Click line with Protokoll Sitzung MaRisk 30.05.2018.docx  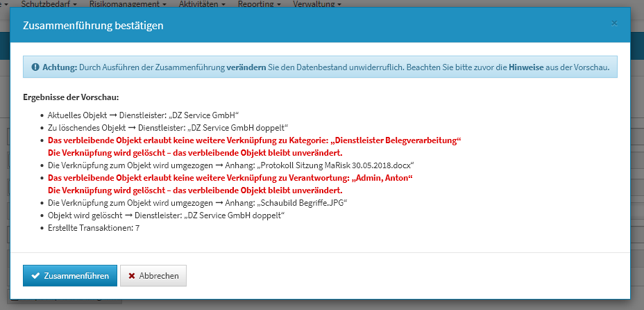click(231, 165)
